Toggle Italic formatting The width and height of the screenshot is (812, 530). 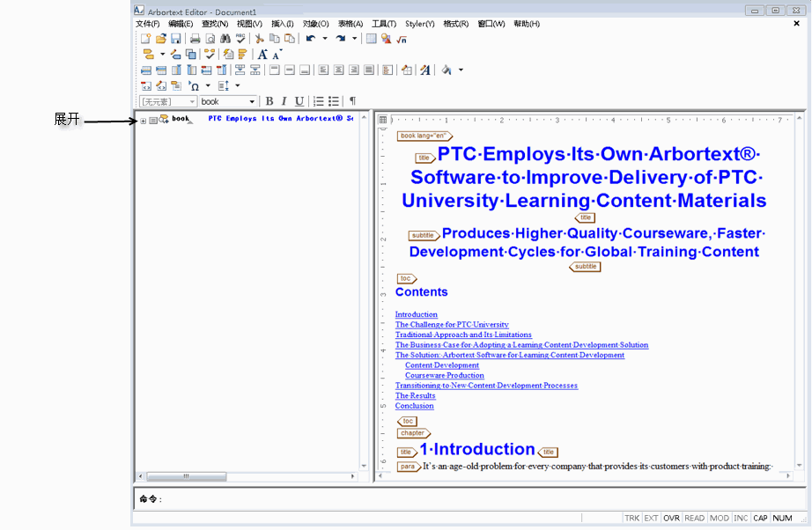284,101
